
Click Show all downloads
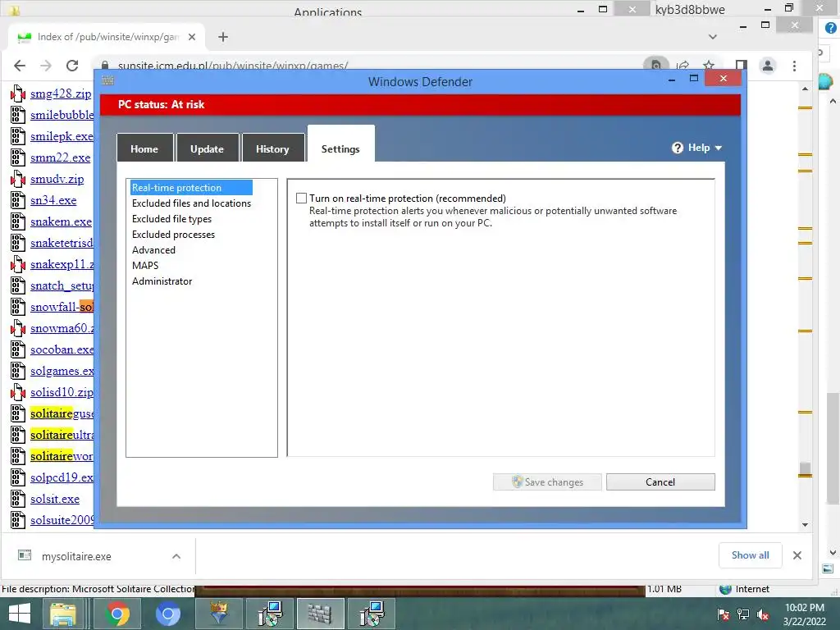pos(750,555)
